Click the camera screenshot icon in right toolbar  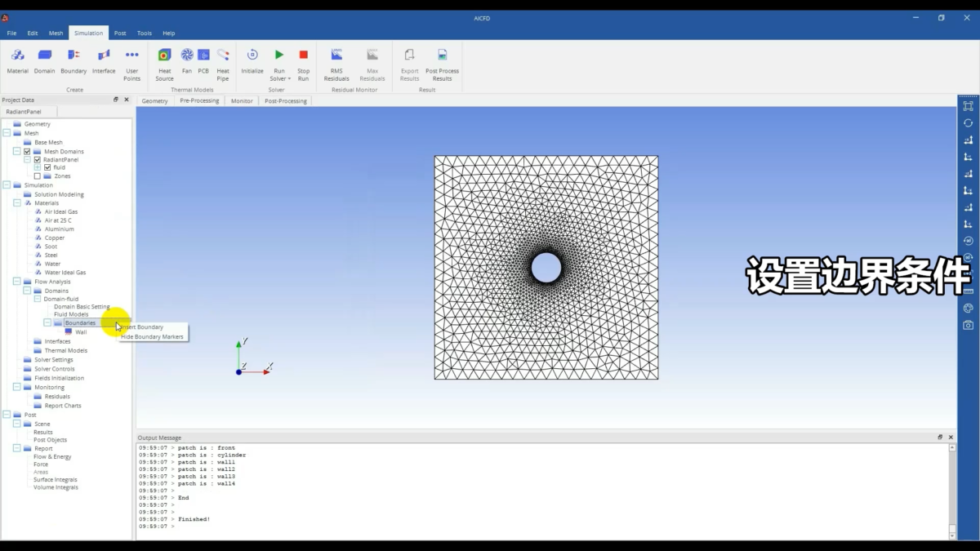pyautogui.click(x=968, y=325)
